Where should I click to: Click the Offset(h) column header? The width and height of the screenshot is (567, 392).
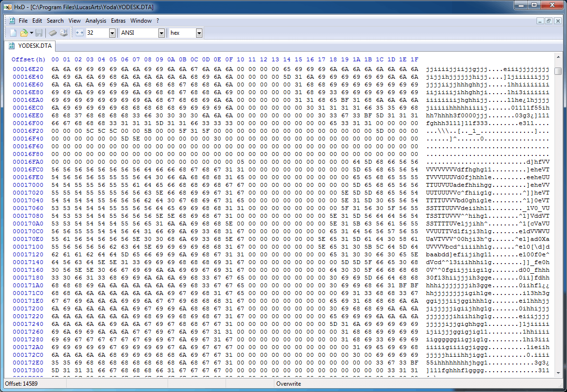click(x=28, y=59)
